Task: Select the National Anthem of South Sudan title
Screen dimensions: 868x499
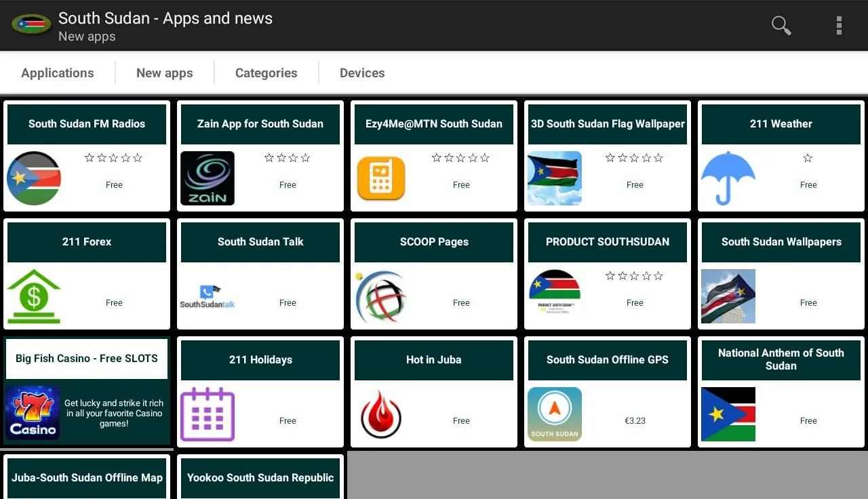Action: (781, 360)
